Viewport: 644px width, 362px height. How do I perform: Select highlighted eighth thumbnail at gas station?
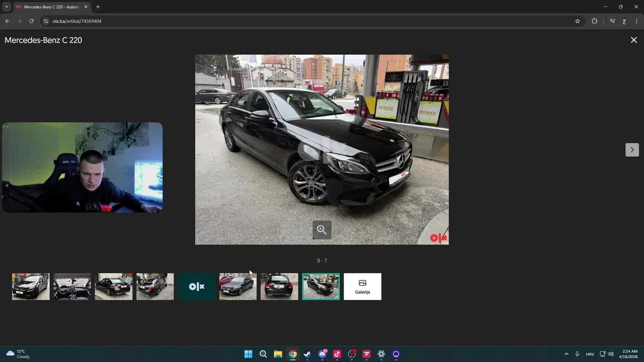coord(321,287)
